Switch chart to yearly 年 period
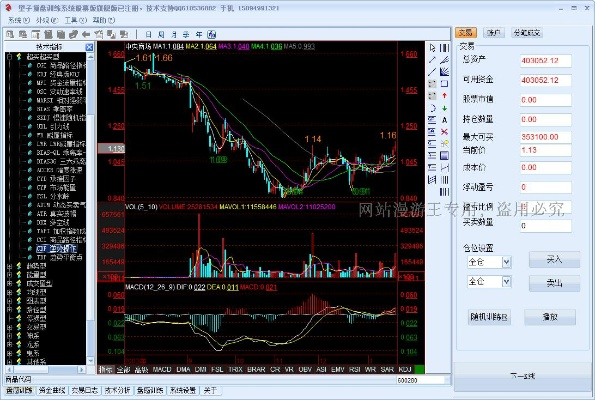This screenshot has height=400, width=595. point(199,35)
